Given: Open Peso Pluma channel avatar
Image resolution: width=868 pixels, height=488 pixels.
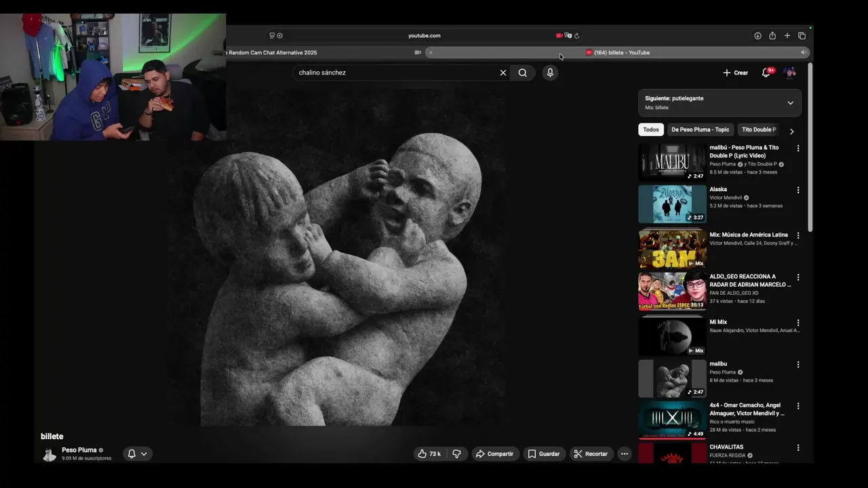Looking at the screenshot, I should [x=50, y=454].
